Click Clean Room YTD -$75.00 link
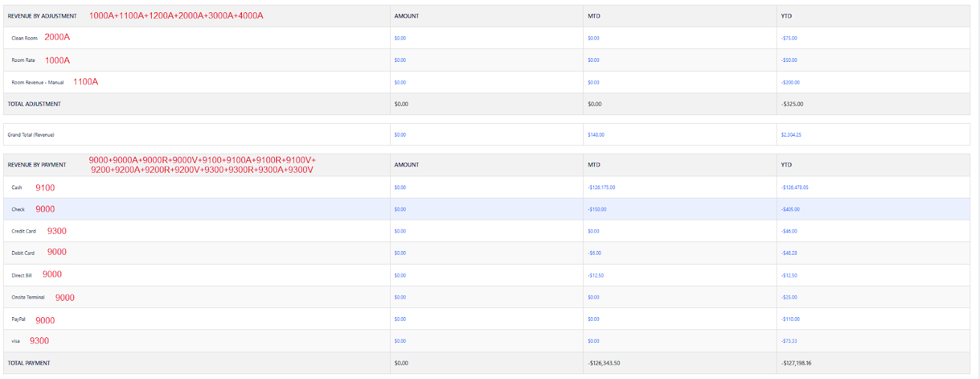The height and width of the screenshot is (379, 980). pyautogui.click(x=789, y=38)
